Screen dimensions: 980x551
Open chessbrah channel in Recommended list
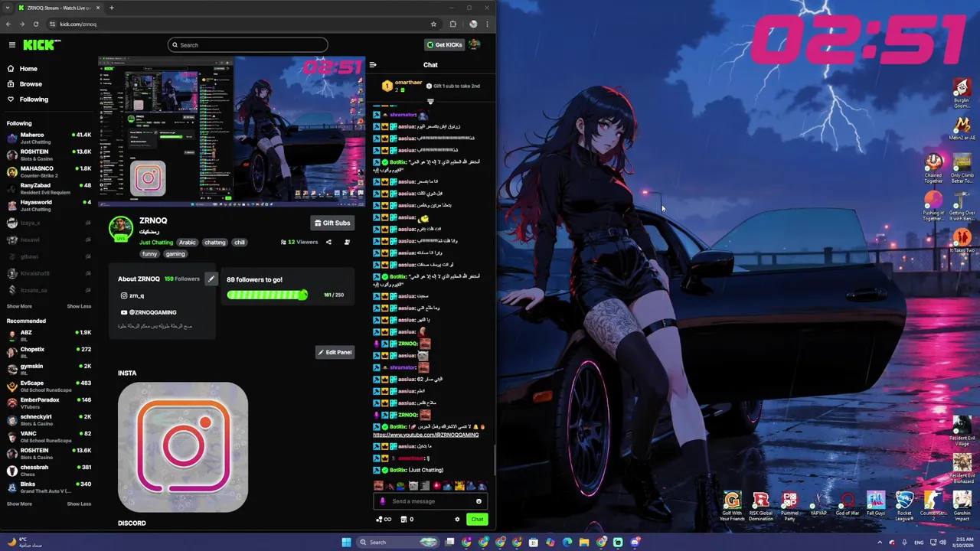click(x=49, y=471)
